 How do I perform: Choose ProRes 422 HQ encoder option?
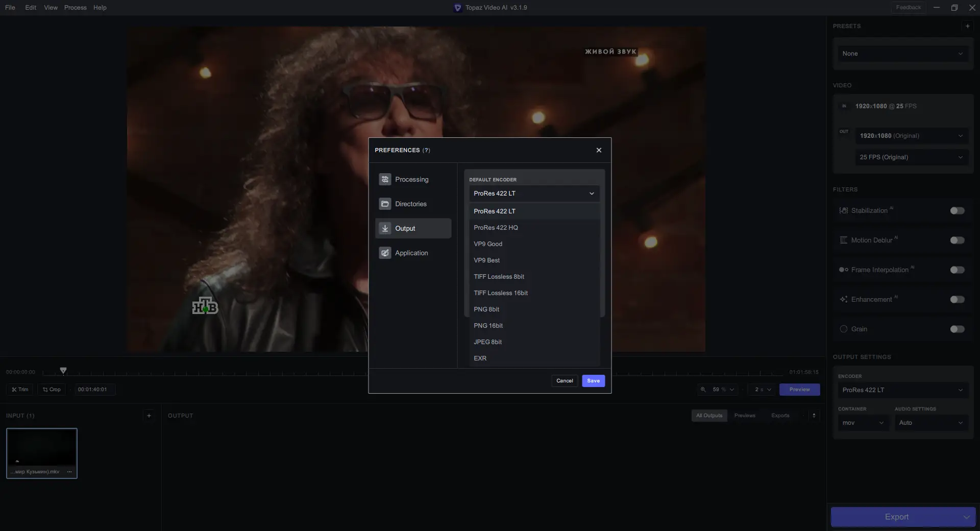coord(534,228)
